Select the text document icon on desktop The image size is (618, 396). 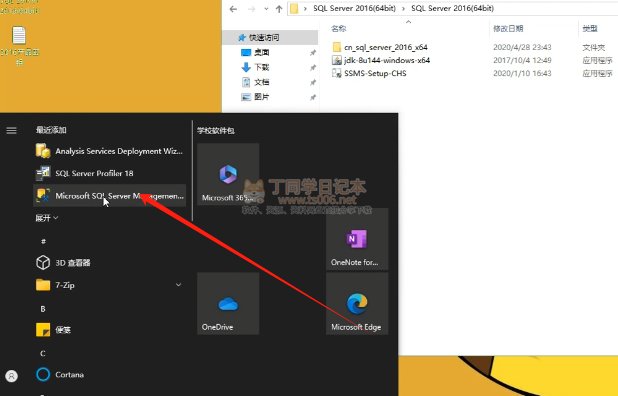tap(19, 35)
